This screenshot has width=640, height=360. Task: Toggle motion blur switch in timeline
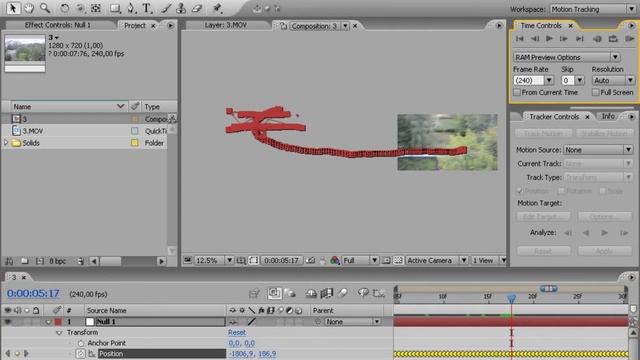click(343, 293)
